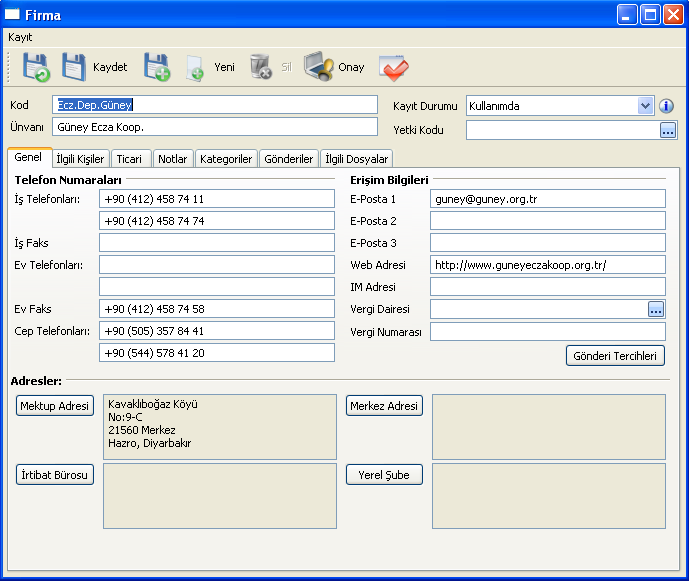
Task: Click the empty E-Posta 2 field
Action: tap(548, 221)
